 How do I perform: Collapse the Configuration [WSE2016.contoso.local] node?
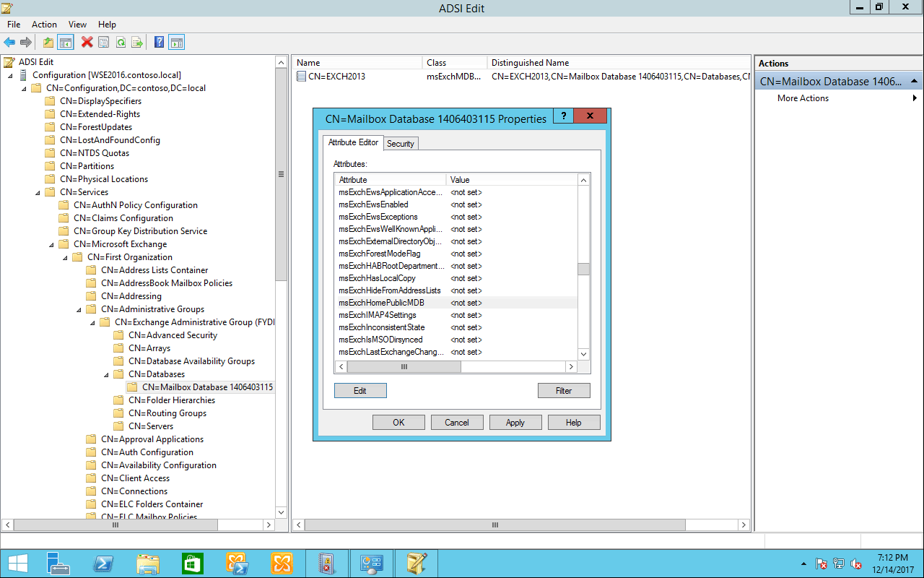10,75
